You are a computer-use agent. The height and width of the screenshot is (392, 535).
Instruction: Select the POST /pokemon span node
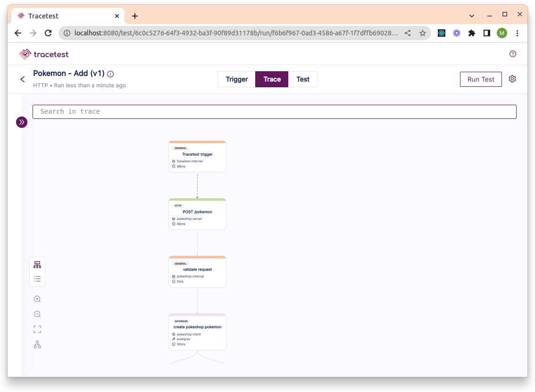(197, 214)
